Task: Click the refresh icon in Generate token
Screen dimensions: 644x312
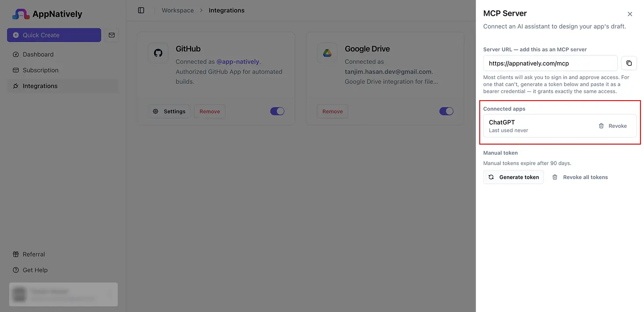Action: click(491, 177)
